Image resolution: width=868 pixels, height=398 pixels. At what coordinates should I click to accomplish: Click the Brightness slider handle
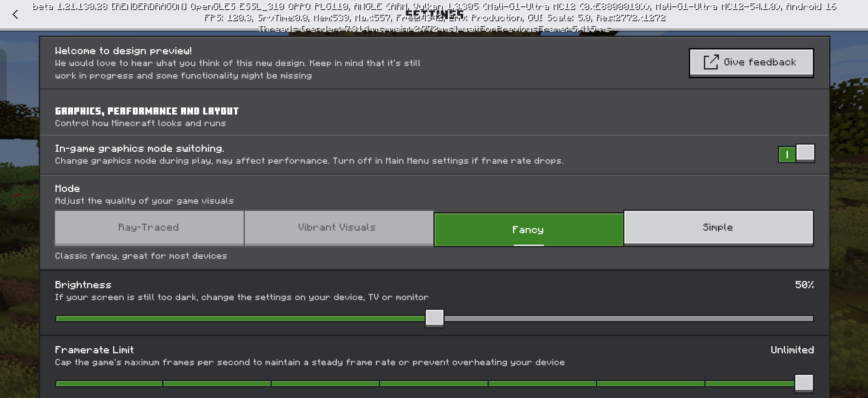point(434,318)
